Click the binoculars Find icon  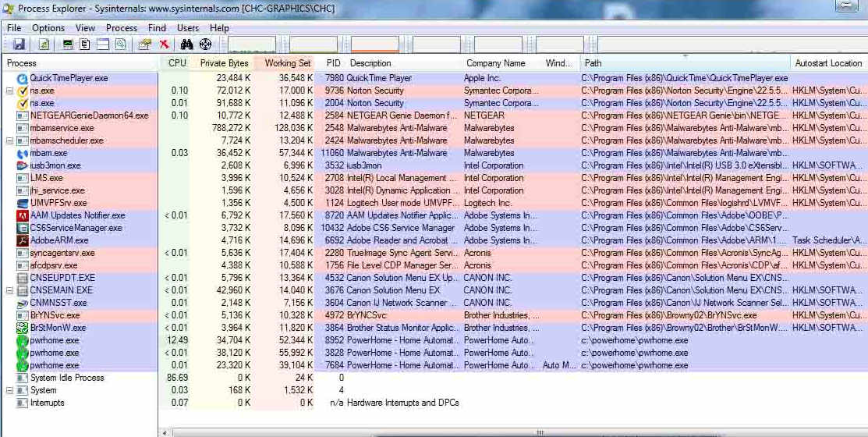click(186, 44)
